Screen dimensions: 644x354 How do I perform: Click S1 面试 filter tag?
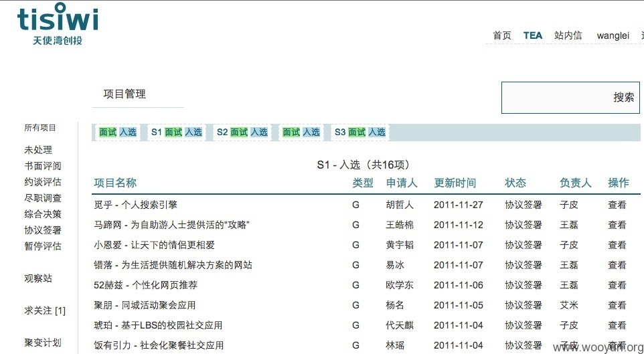173,132
